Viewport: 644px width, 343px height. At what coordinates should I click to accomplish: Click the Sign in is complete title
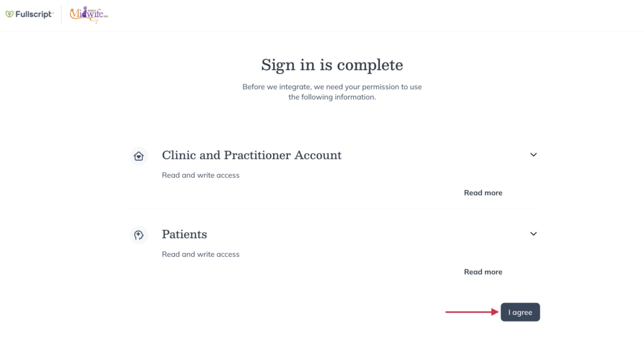click(332, 65)
